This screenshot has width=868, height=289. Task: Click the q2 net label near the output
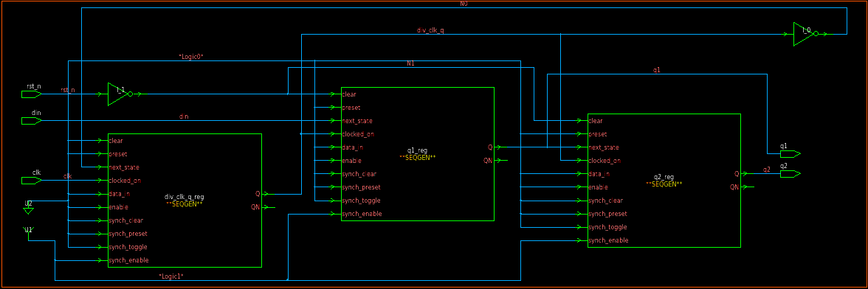(767, 170)
